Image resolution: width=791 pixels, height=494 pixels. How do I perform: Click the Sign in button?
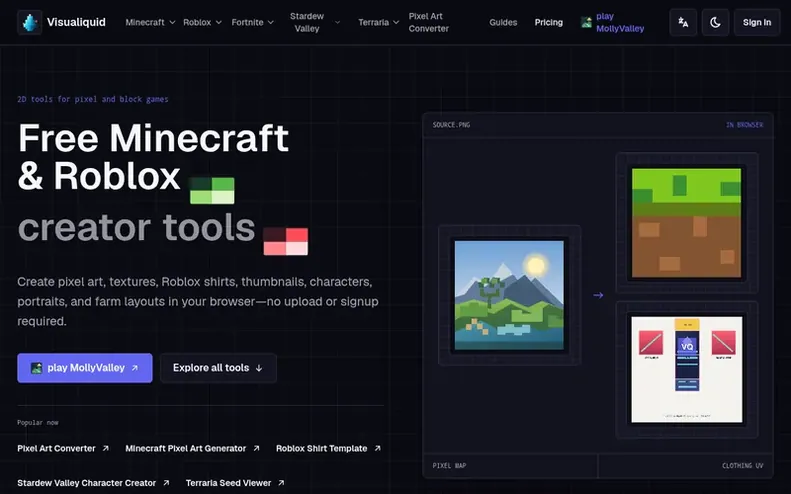click(757, 22)
